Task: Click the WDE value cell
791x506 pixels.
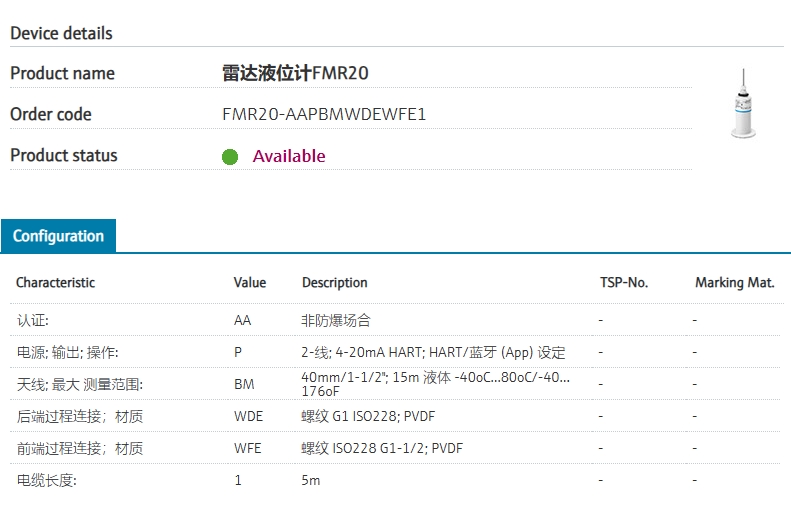Action: (x=249, y=416)
